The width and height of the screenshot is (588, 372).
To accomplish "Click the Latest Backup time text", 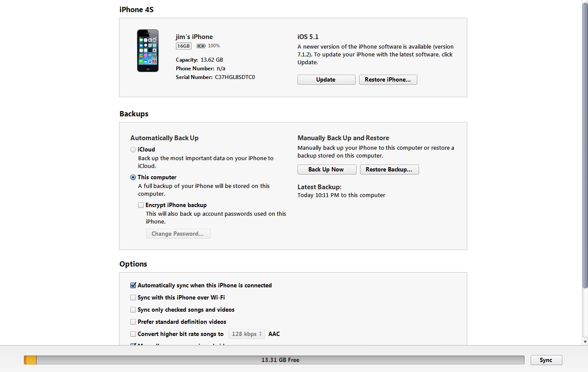I will (341, 195).
